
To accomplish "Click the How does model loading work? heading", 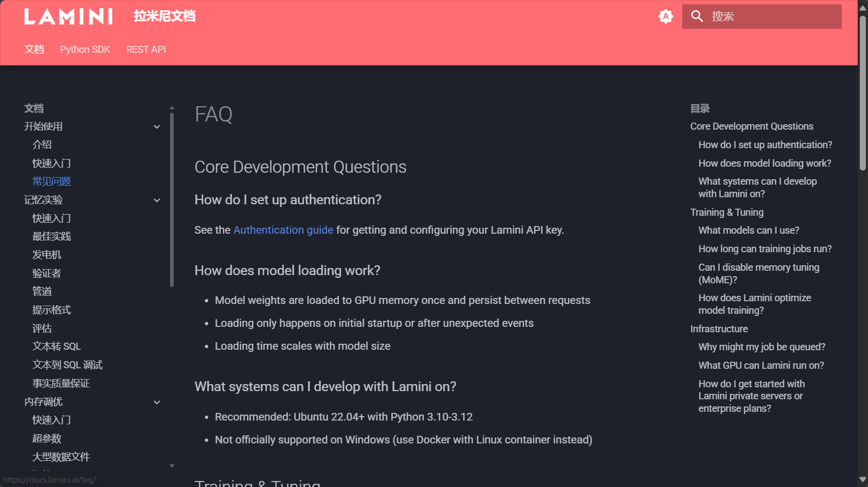I will tap(287, 271).
